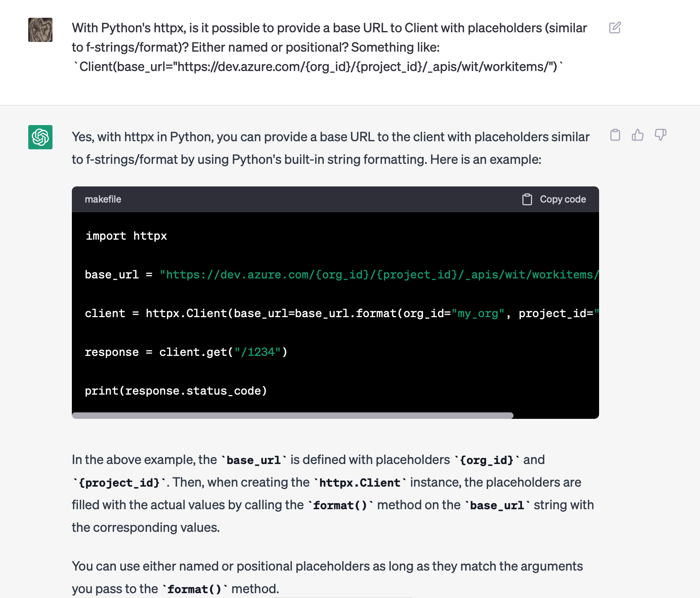
Task: Click the code block horizontal scrollbar
Action: click(293, 416)
